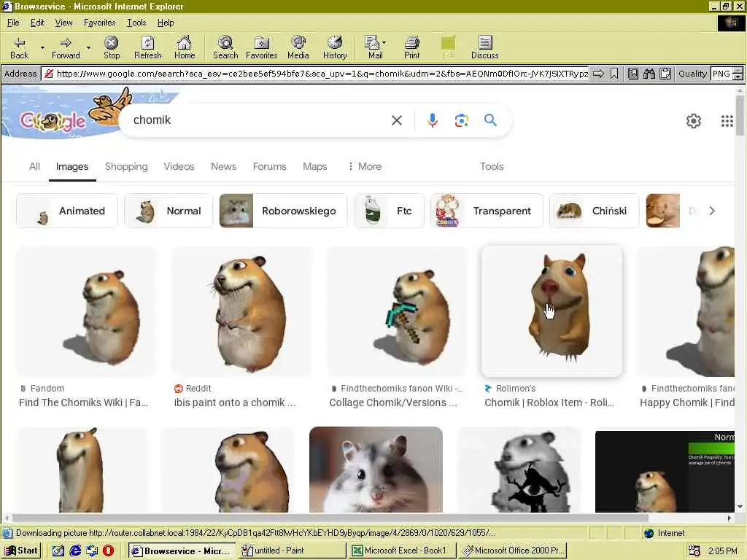Expand the More search categories menu
This screenshot has height=560, width=747.
365,166
